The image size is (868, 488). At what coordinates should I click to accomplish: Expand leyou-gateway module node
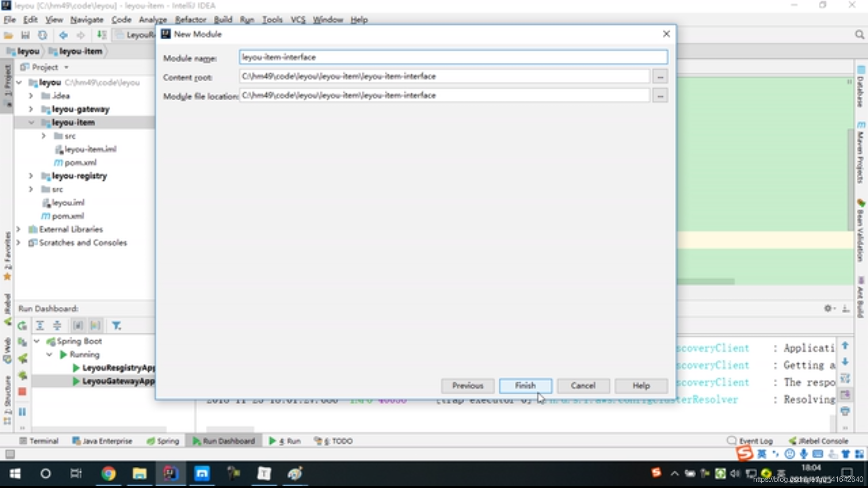[x=31, y=109]
